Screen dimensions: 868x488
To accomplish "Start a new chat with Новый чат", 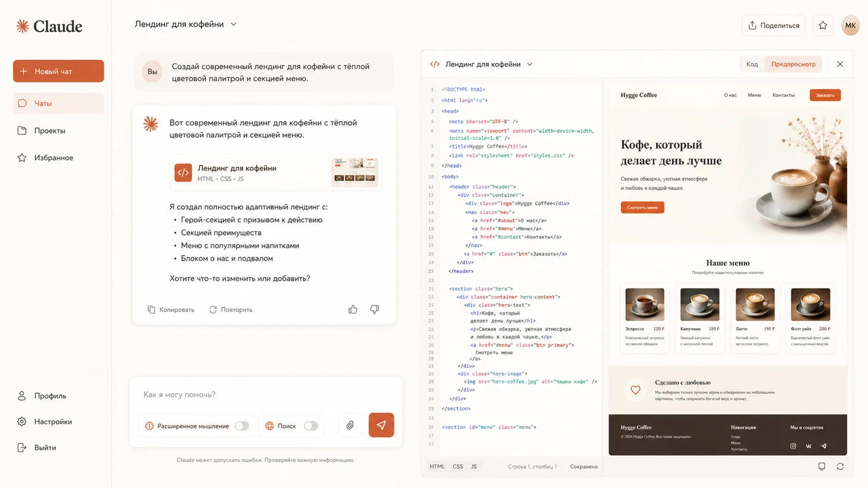I will tap(58, 71).
